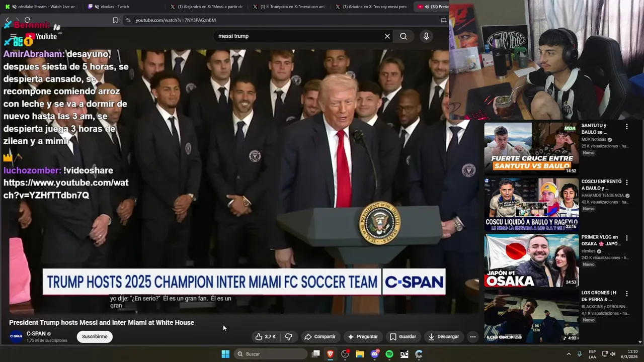
Task: Click the Windows Start button
Action: point(225,354)
